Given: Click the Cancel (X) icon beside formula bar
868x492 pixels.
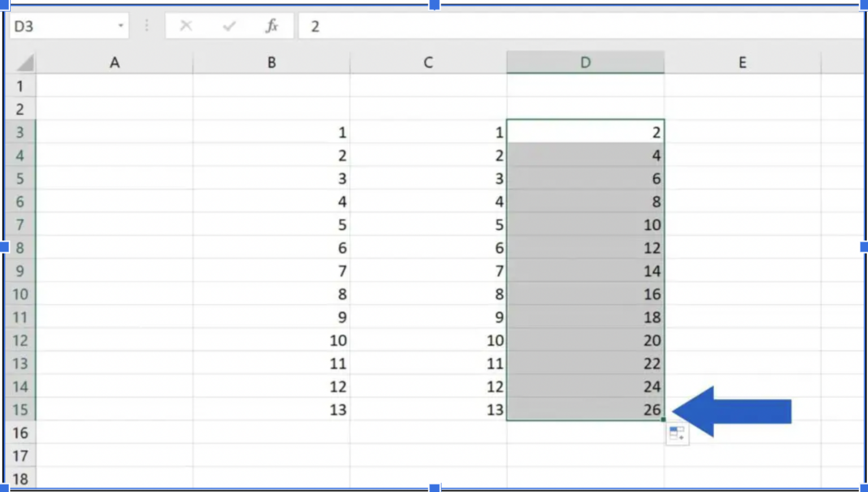Looking at the screenshot, I should coord(186,25).
